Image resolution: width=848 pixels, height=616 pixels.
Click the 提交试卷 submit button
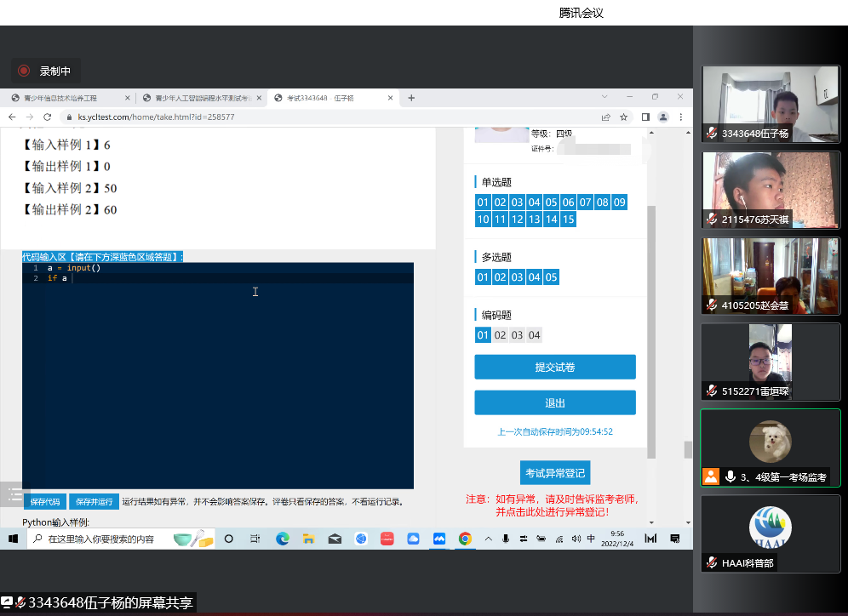point(555,368)
